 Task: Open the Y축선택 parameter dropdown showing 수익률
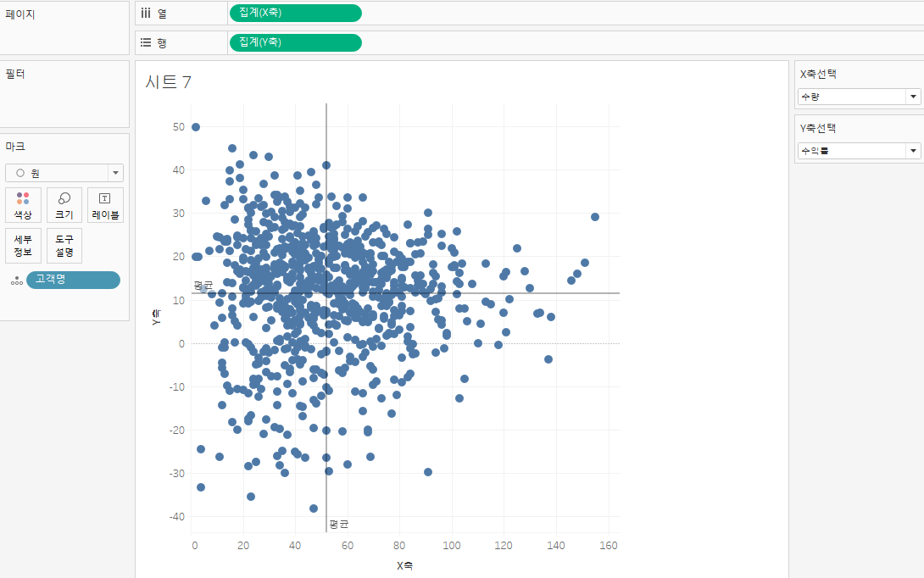coord(859,151)
